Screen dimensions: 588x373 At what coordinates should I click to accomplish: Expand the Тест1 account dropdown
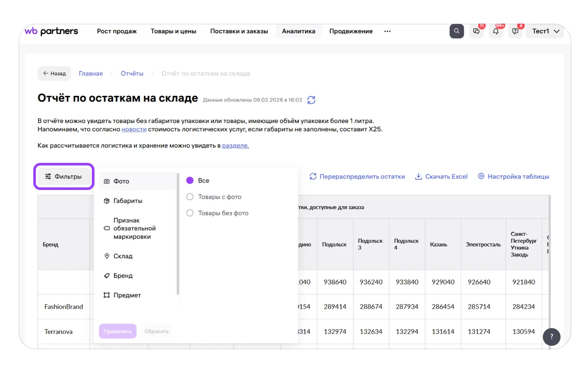point(546,31)
